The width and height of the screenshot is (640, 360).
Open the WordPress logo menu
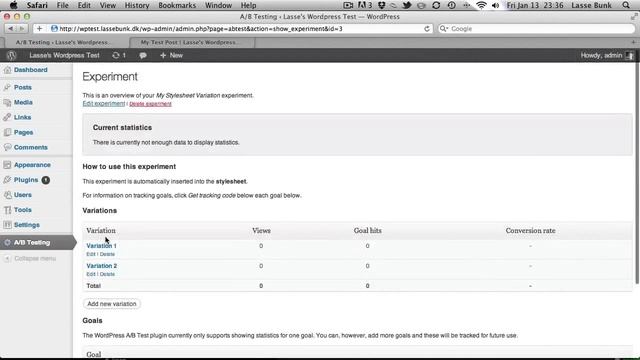coord(11,56)
